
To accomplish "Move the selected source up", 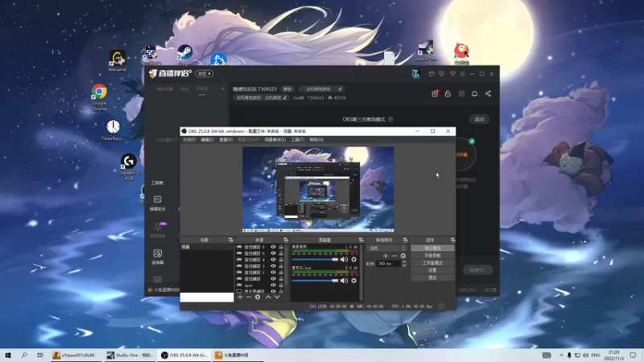I will coord(268,297).
